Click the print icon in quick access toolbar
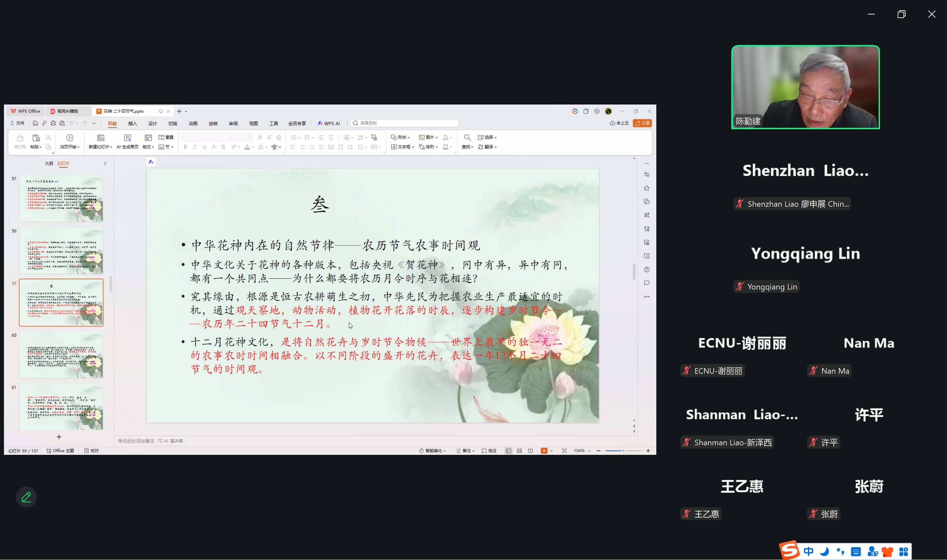Screen dimensions: 947x560 tap(53, 123)
